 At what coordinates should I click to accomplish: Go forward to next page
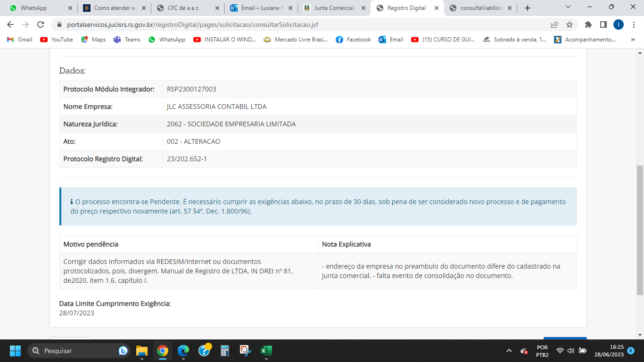pyautogui.click(x=25, y=25)
